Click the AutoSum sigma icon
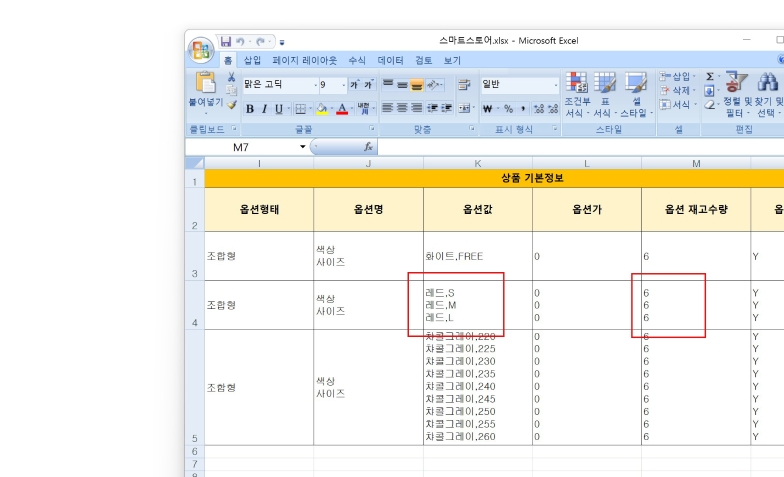 711,77
